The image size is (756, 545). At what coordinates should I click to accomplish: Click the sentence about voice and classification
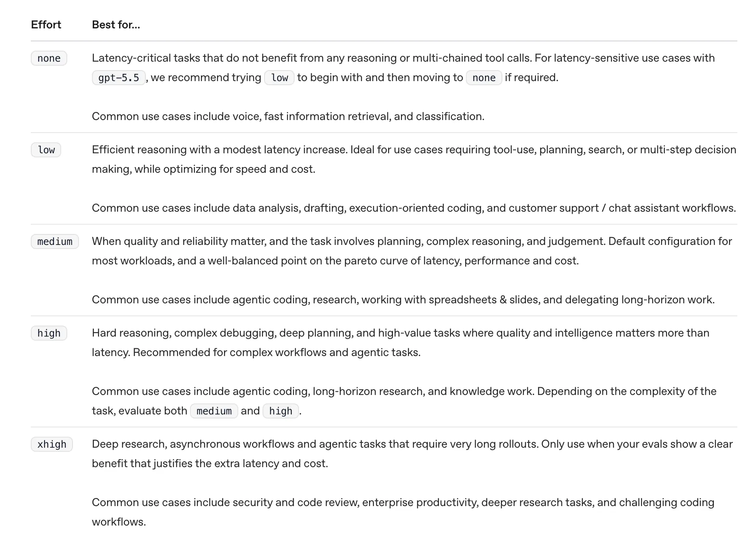(288, 116)
